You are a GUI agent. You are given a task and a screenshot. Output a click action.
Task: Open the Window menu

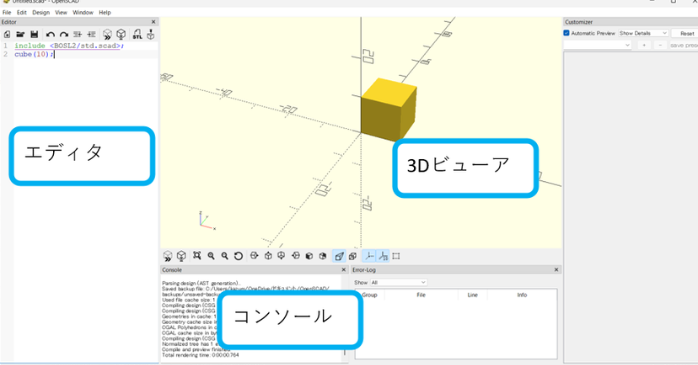click(83, 12)
